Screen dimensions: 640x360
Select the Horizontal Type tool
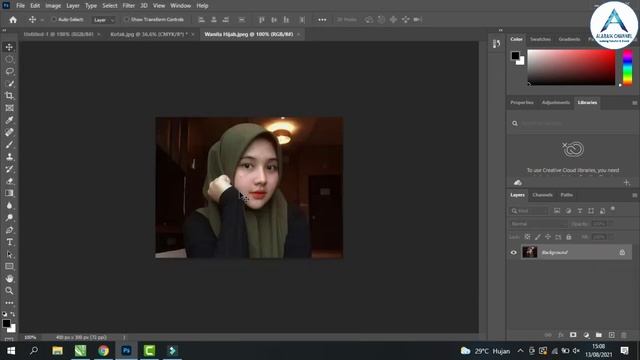pyautogui.click(x=9, y=242)
